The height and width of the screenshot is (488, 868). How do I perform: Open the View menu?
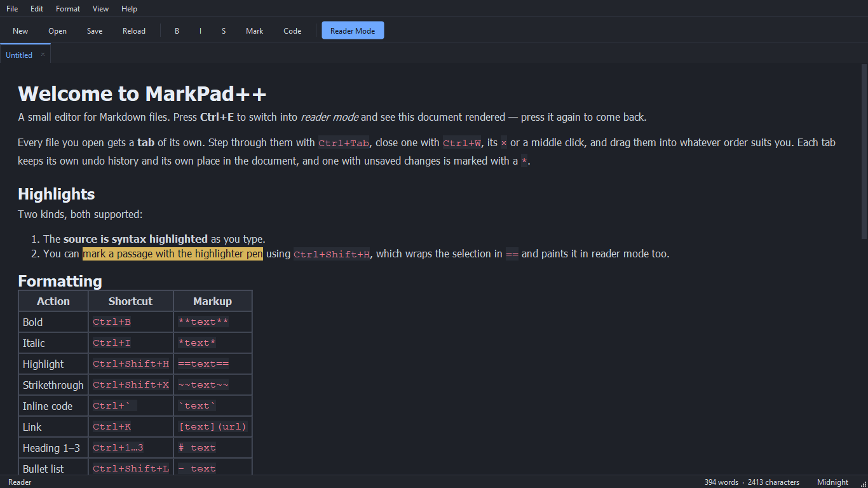coord(100,9)
